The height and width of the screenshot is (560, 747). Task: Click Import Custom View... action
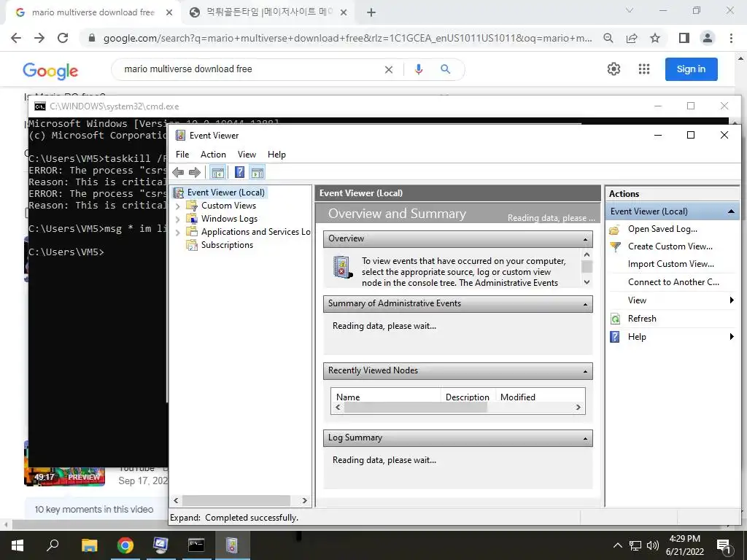pyautogui.click(x=671, y=264)
